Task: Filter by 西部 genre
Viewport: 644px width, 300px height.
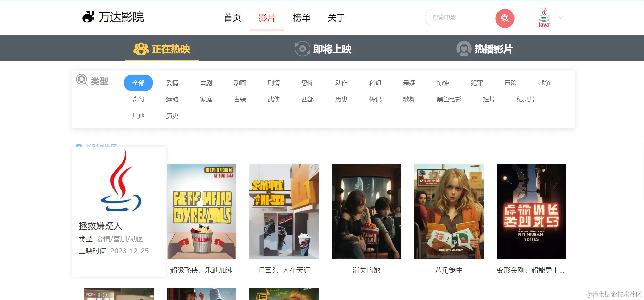Action: (308, 99)
